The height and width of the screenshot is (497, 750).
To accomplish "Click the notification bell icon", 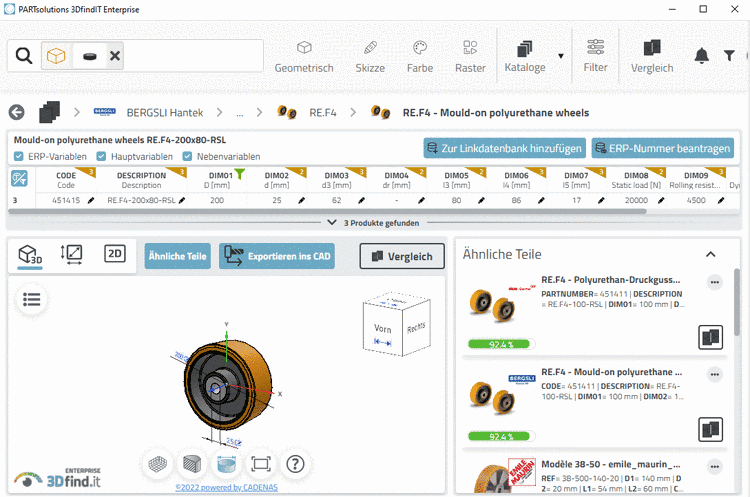I will click(x=702, y=55).
